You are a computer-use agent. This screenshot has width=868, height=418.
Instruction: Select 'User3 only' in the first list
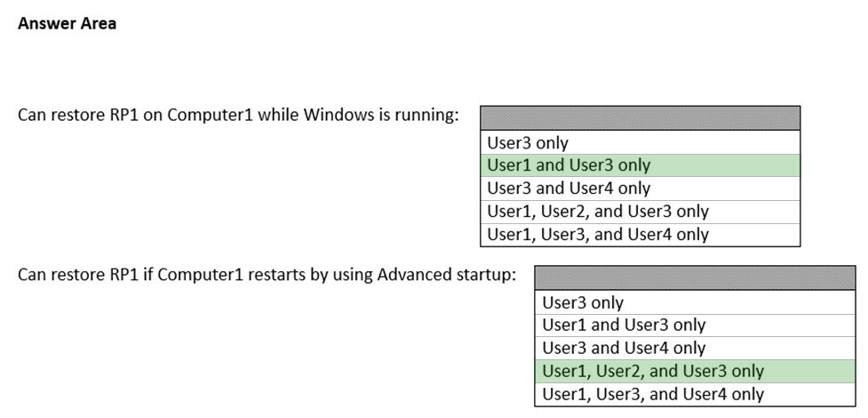(640, 142)
